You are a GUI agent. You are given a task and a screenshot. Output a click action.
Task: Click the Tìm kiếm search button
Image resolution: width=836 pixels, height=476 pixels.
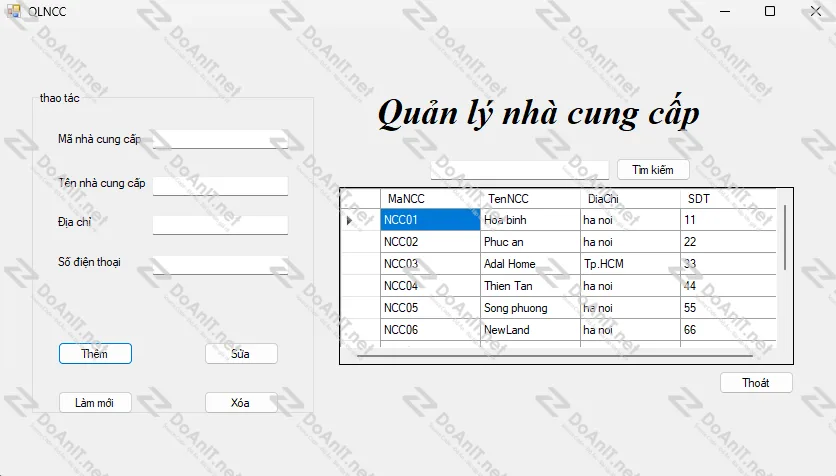(x=652, y=170)
